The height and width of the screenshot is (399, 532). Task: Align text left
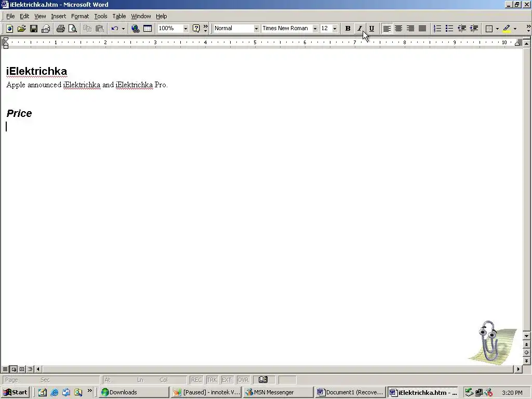387,29
